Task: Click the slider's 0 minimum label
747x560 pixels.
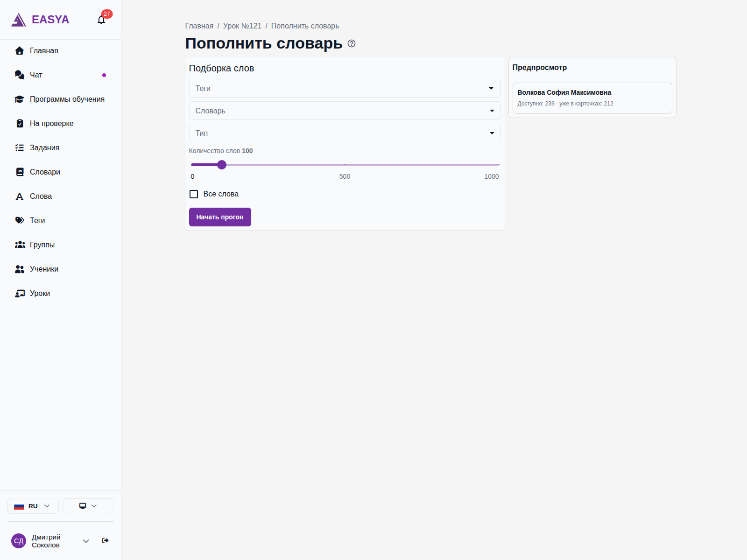Action: (192, 176)
